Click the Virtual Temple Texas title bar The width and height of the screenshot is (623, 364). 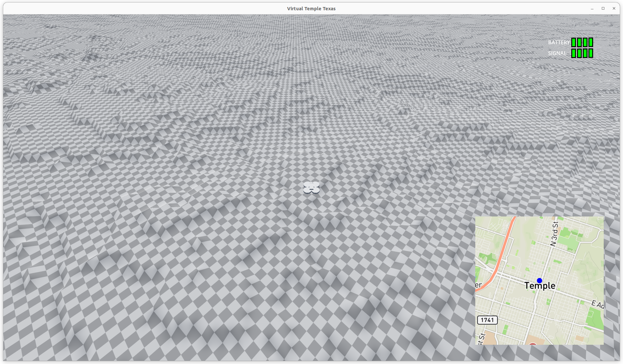[x=311, y=9]
